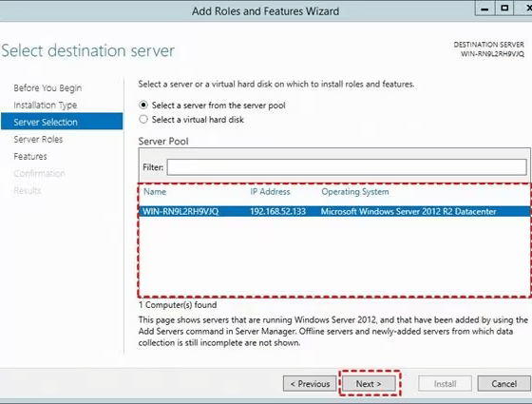Sort the pool by Name column header
532x404 pixels.
pos(155,192)
